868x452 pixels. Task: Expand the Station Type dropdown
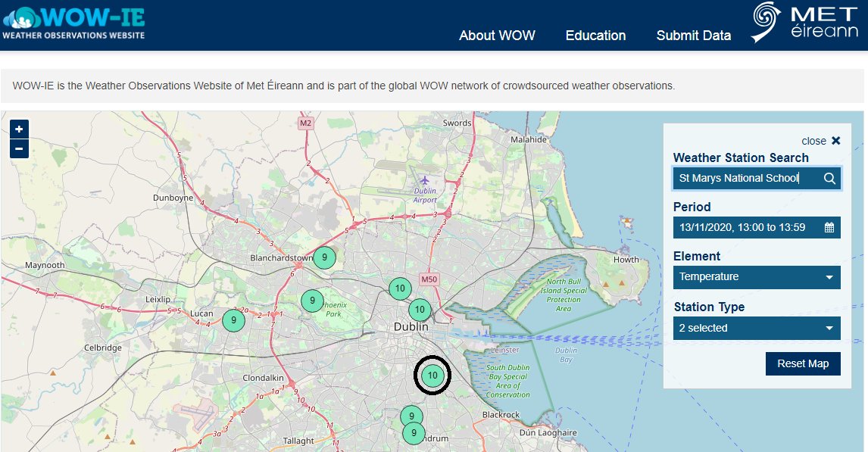click(x=757, y=328)
